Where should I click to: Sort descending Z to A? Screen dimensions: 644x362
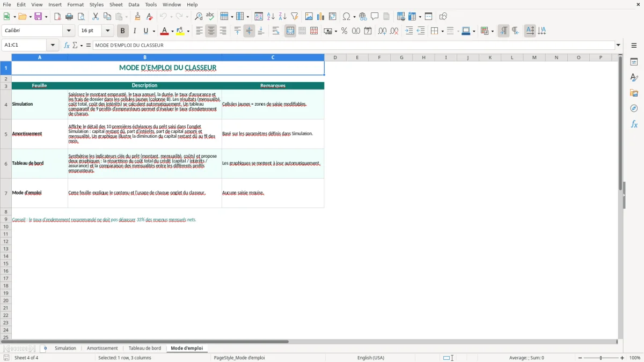click(x=283, y=17)
